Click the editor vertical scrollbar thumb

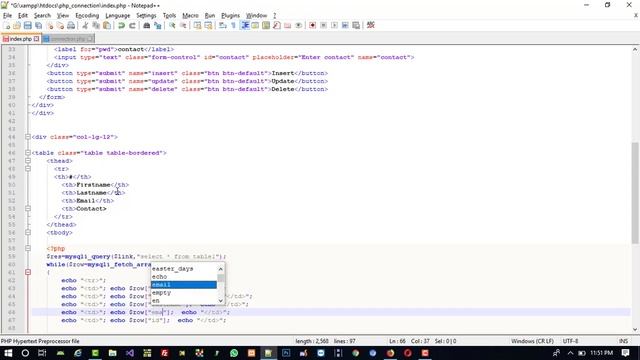(635, 193)
